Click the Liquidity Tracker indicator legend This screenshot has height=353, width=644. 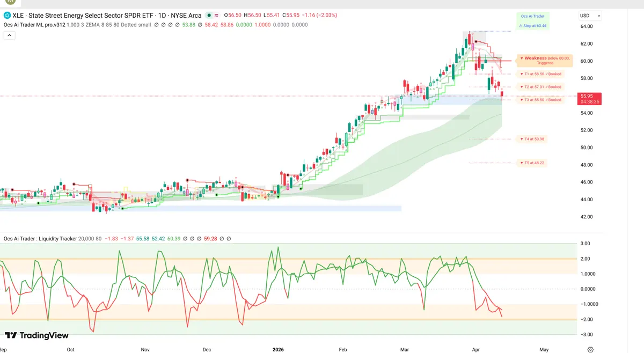(x=40, y=239)
